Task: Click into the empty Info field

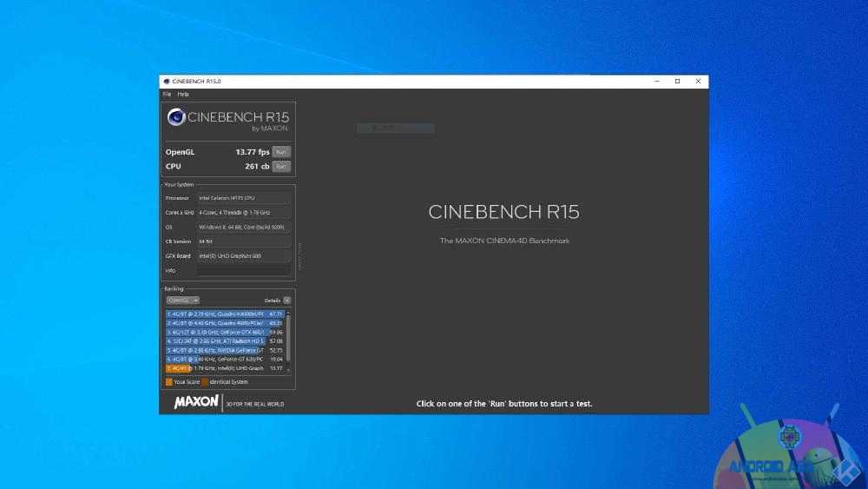Action: [x=244, y=270]
